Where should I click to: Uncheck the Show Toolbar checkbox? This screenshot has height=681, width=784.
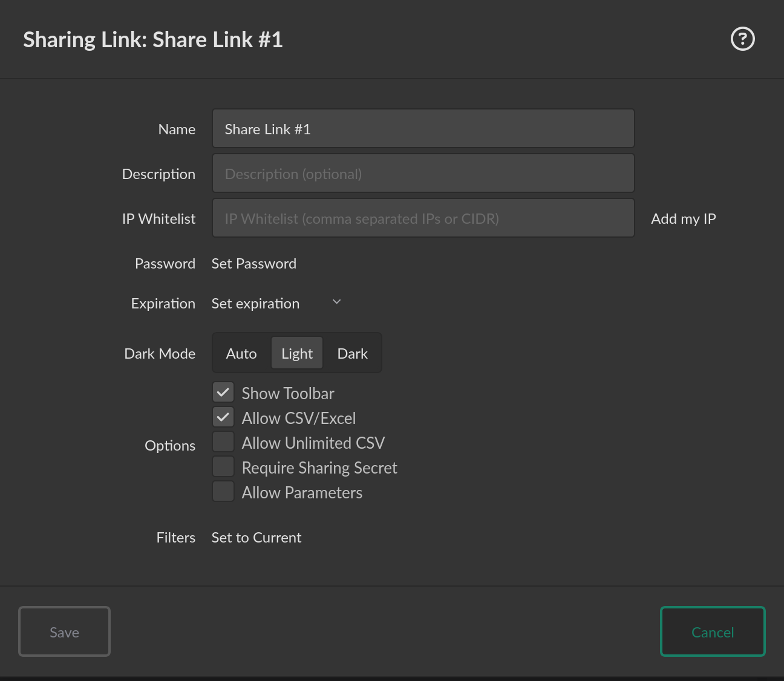coord(223,393)
